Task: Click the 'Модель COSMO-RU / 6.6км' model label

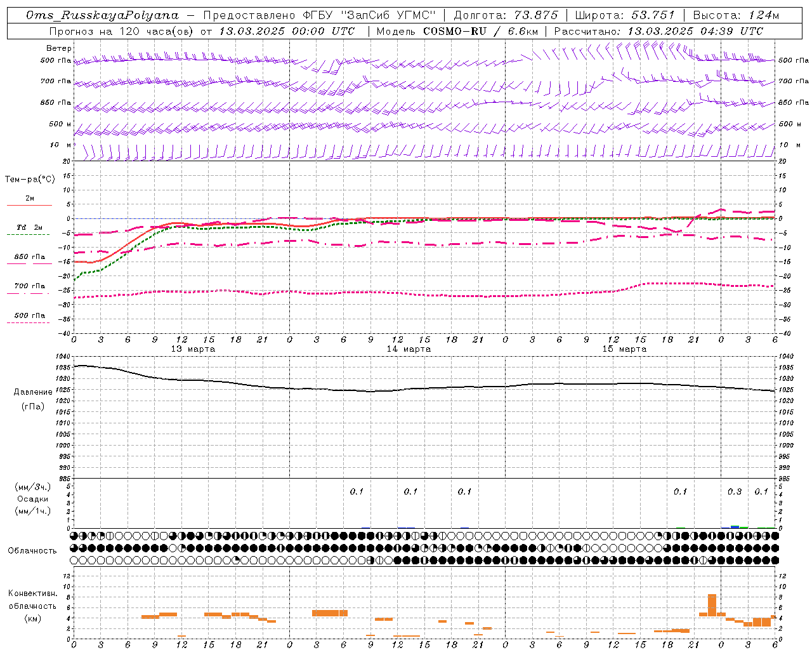Action: pos(457,31)
